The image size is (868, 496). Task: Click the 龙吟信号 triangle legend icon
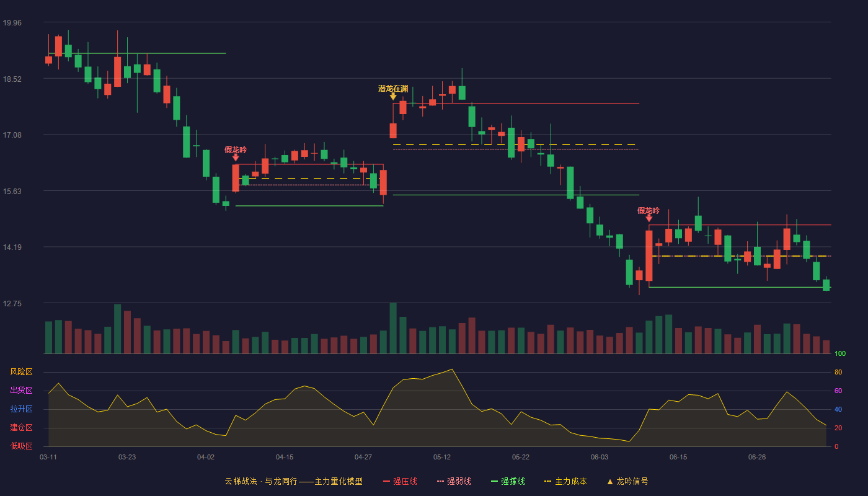coord(610,481)
